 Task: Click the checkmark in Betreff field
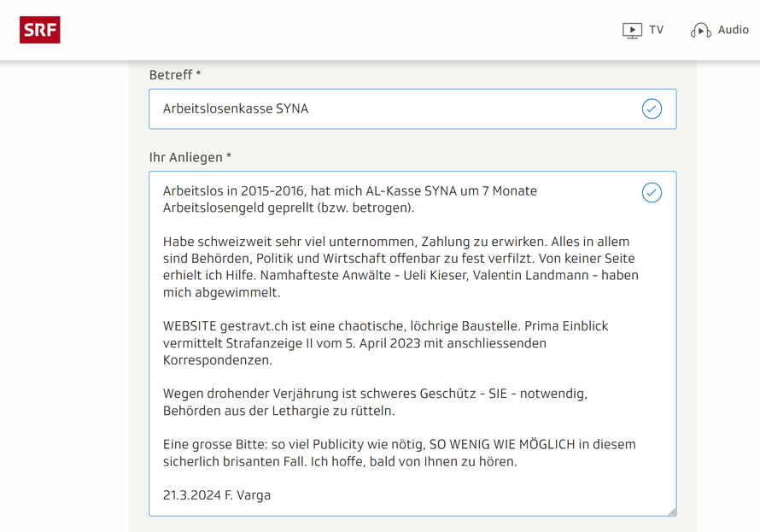[x=652, y=108]
